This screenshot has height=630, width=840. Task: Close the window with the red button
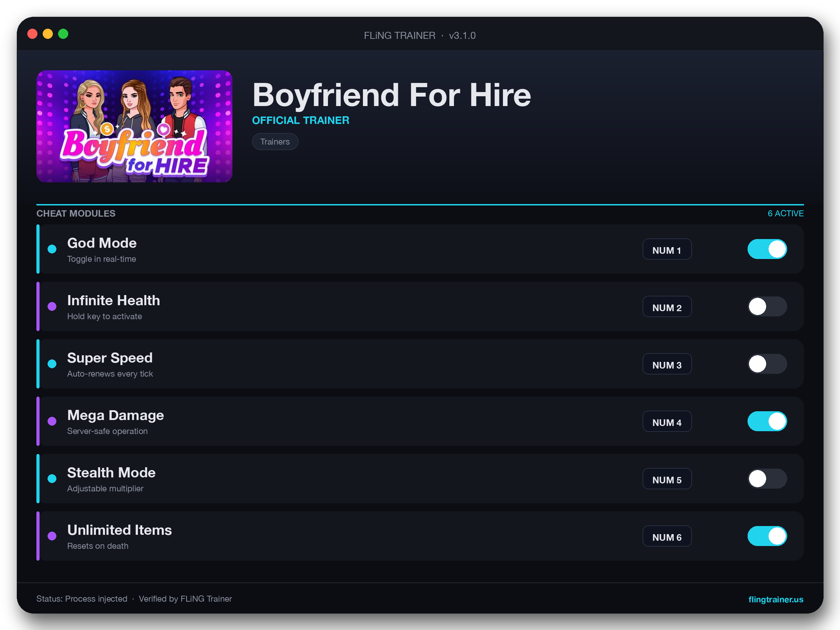[32, 34]
